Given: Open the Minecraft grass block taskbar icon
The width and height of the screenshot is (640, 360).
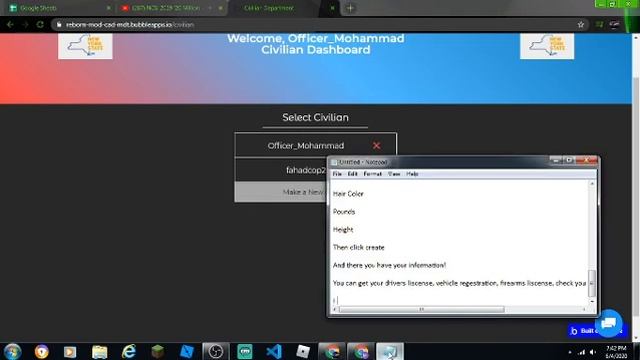Looking at the screenshot, I should [x=158, y=351].
